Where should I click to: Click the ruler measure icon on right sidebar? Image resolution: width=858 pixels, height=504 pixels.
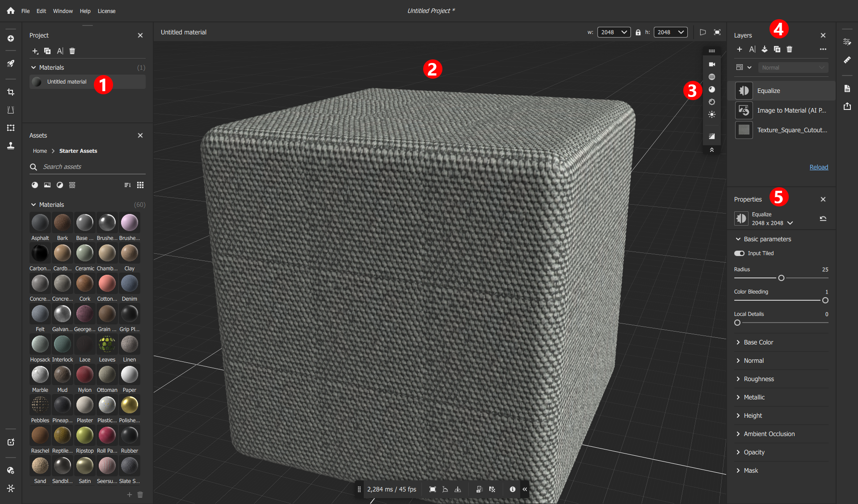(x=847, y=60)
